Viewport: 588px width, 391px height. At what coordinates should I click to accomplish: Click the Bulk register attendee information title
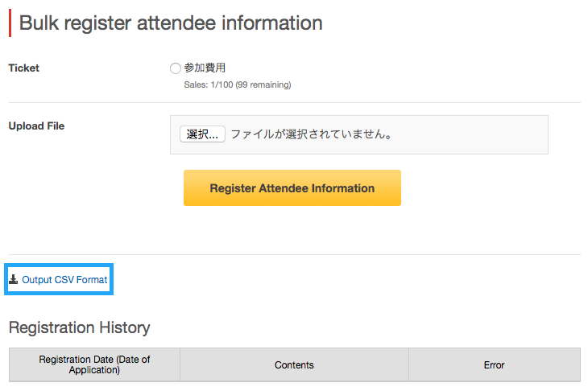(171, 23)
